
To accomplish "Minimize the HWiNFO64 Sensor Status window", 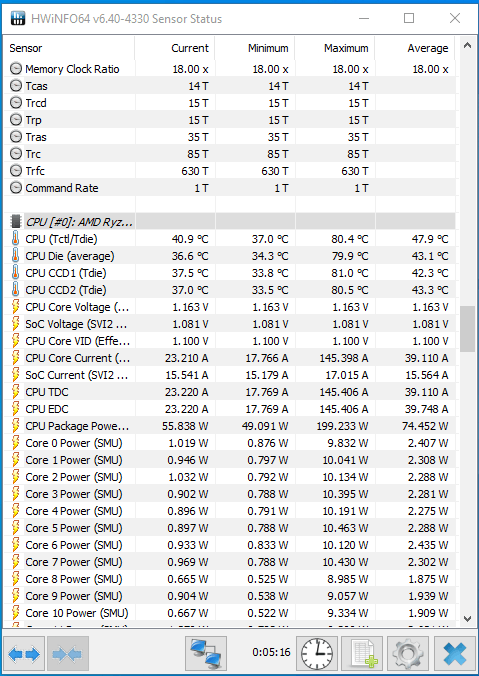I will pyautogui.click(x=364, y=18).
